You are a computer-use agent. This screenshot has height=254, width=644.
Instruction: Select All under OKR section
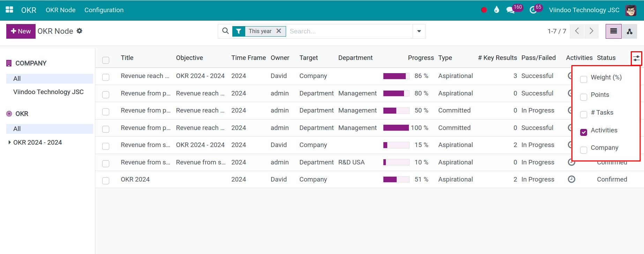point(50,129)
